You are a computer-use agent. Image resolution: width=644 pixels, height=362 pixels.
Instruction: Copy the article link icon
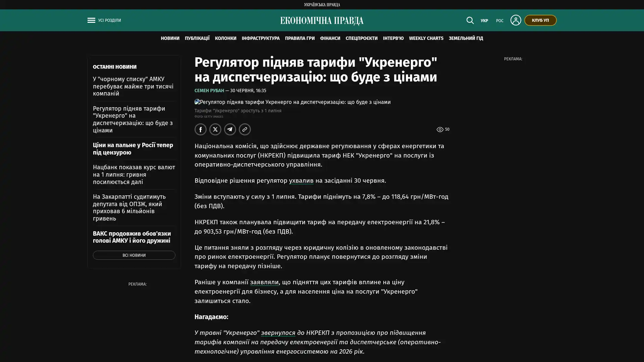(245, 129)
